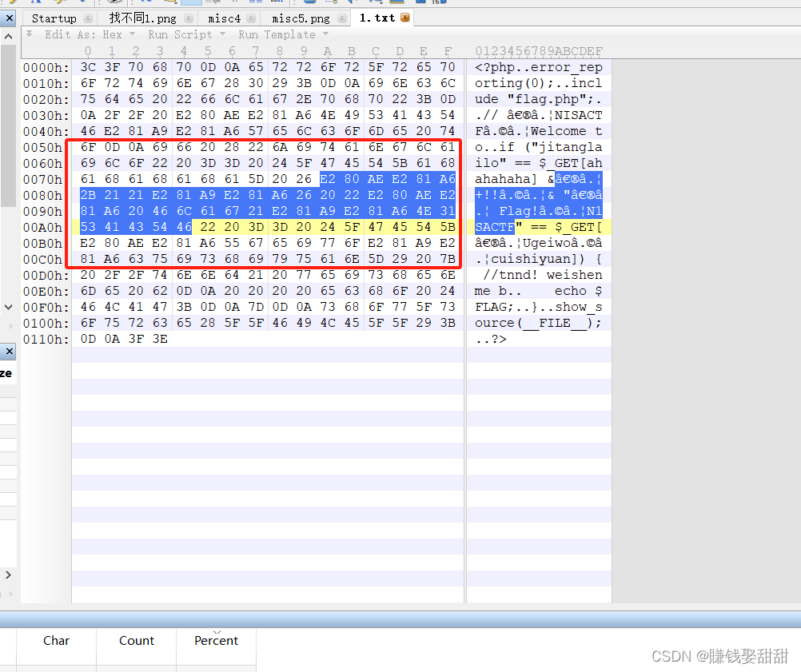Click the highlighted ASCII text 'SACTF'
The image size is (801, 672).
(x=495, y=227)
